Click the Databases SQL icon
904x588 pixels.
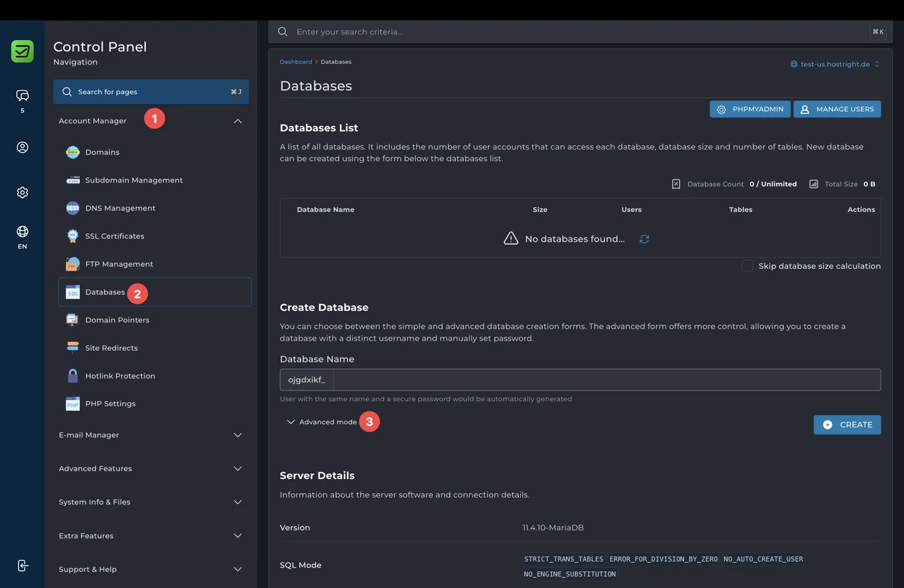point(73,292)
